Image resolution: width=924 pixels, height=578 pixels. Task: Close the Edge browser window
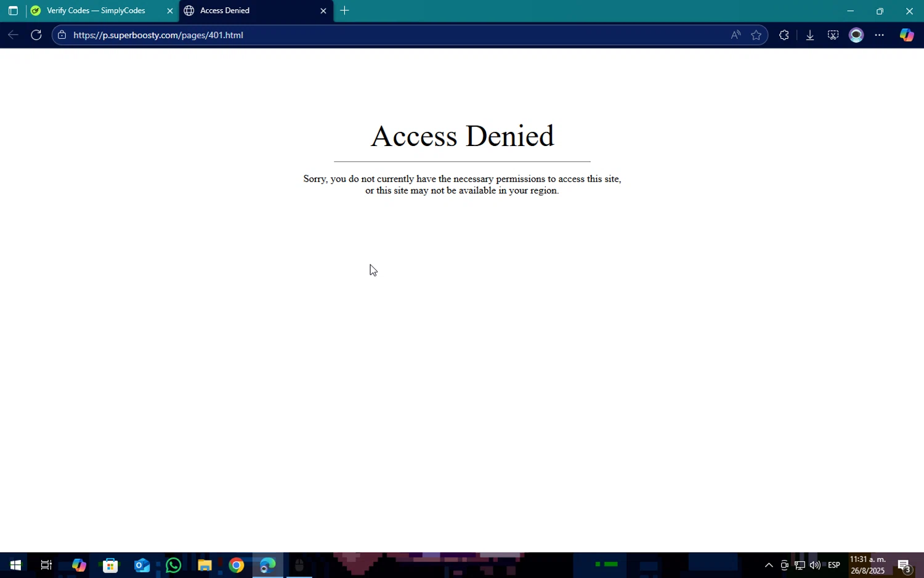909,10
